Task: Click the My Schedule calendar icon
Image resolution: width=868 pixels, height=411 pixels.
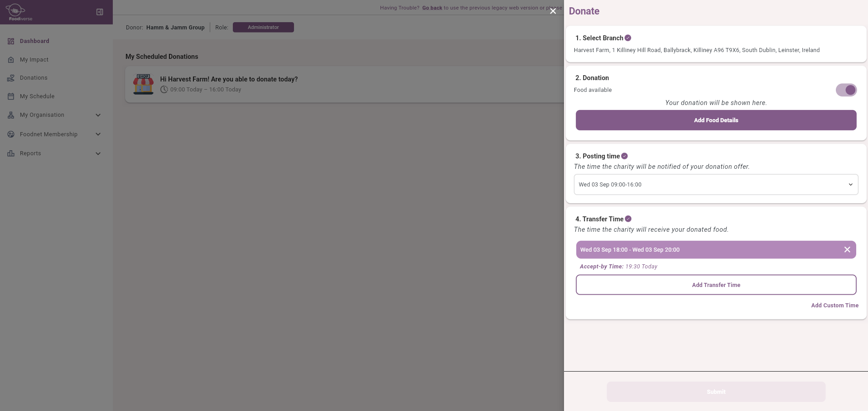Action: (x=11, y=96)
